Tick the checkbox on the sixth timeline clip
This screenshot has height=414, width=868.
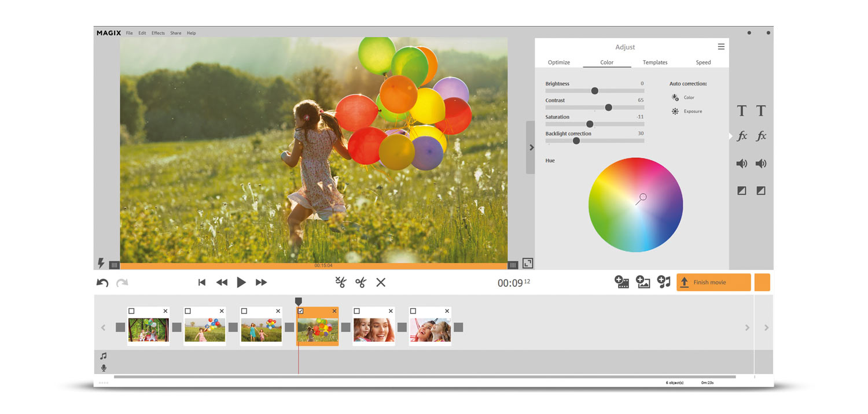pyautogui.click(x=413, y=311)
